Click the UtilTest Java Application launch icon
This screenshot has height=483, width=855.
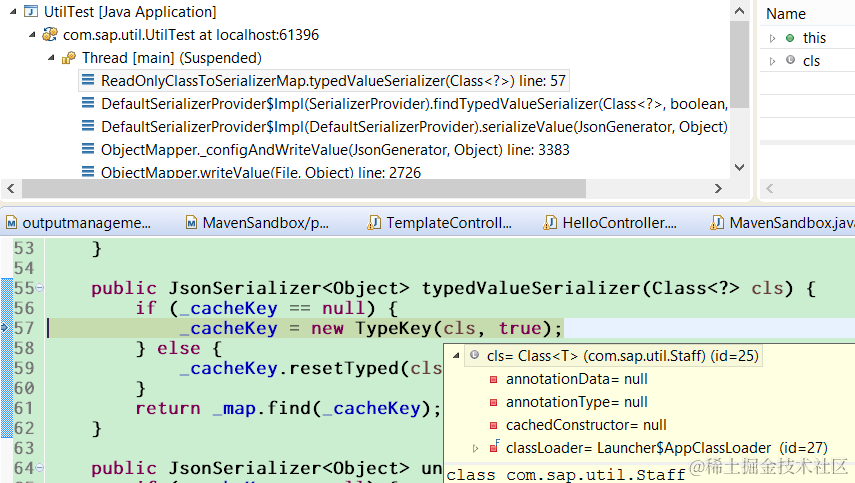[x=31, y=11]
